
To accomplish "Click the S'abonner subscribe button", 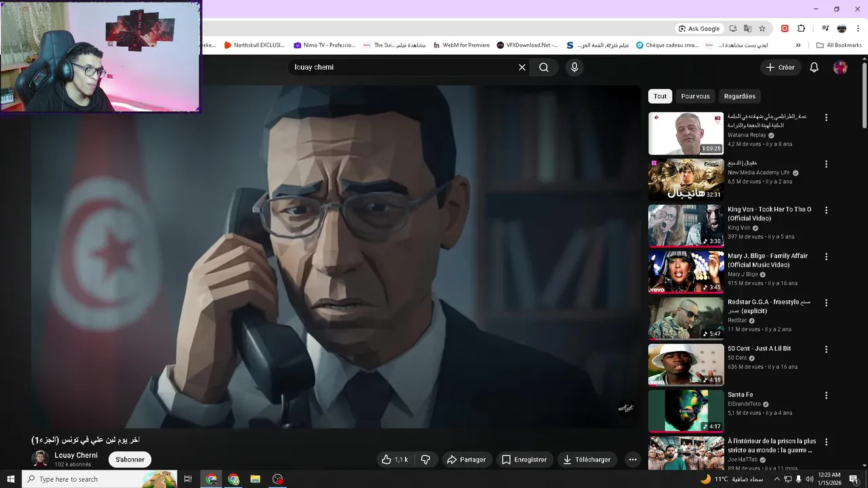I will click(x=130, y=460).
